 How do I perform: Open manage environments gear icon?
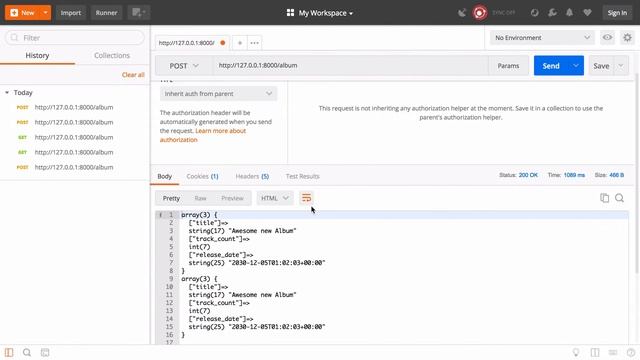coord(627,38)
